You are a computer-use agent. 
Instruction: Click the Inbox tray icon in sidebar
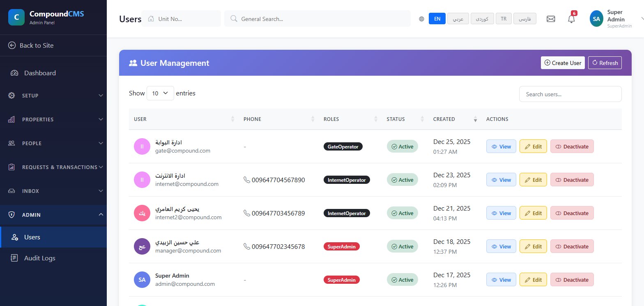tap(12, 191)
